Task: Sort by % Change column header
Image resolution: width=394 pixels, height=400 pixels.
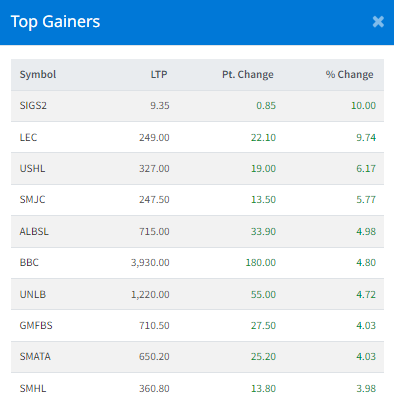Action: coord(349,74)
